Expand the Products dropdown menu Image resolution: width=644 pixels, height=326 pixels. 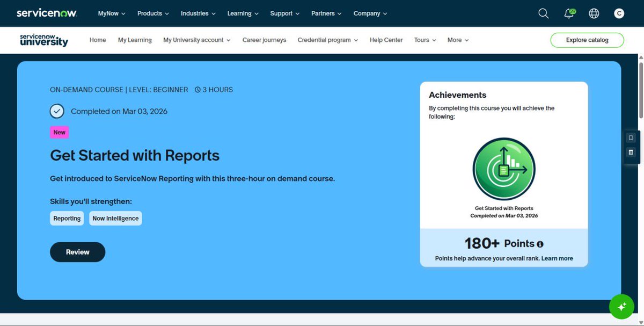click(153, 13)
